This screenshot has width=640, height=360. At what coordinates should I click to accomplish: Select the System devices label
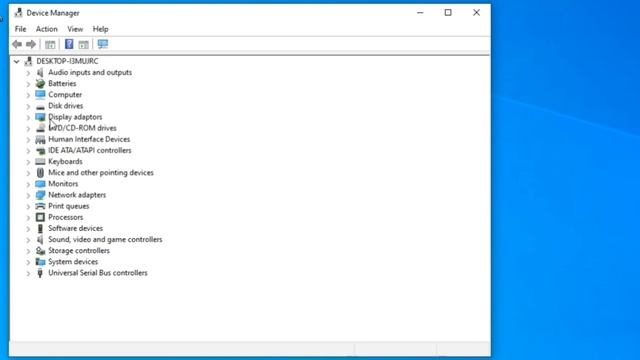pos(73,262)
